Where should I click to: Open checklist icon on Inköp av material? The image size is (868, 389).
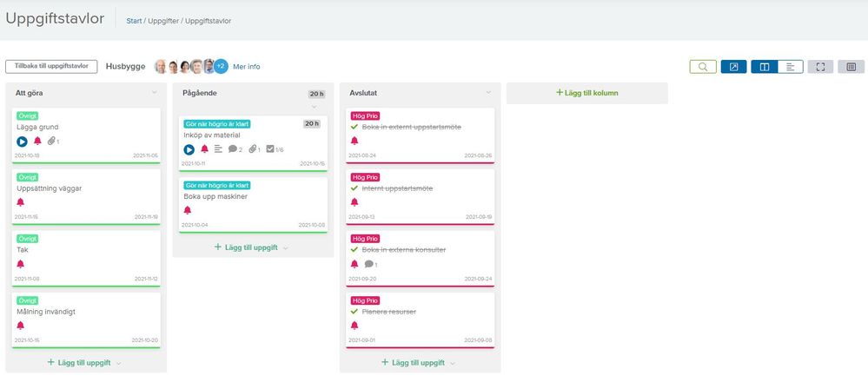[270, 148]
